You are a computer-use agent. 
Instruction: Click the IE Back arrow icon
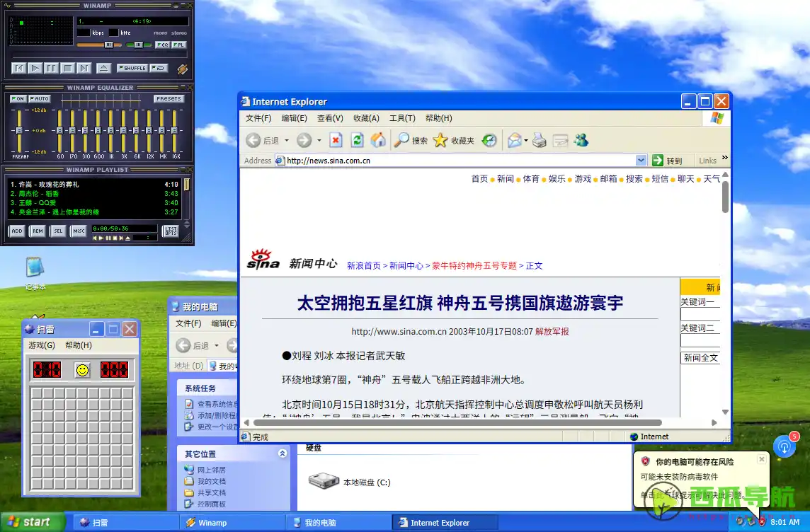pyautogui.click(x=253, y=140)
